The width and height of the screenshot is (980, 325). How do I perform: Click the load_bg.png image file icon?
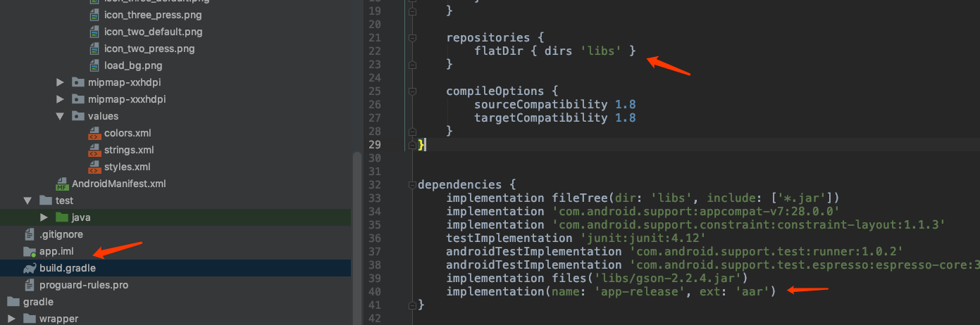[94, 65]
